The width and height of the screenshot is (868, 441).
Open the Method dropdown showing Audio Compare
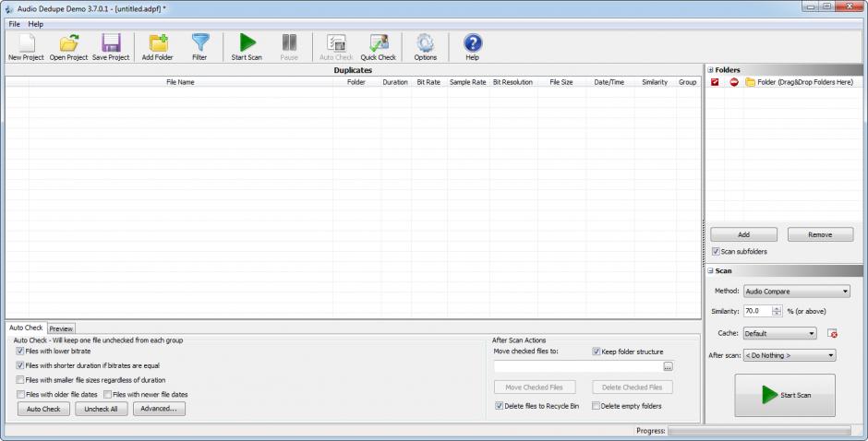pyautogui.click(x=797, y=291)
